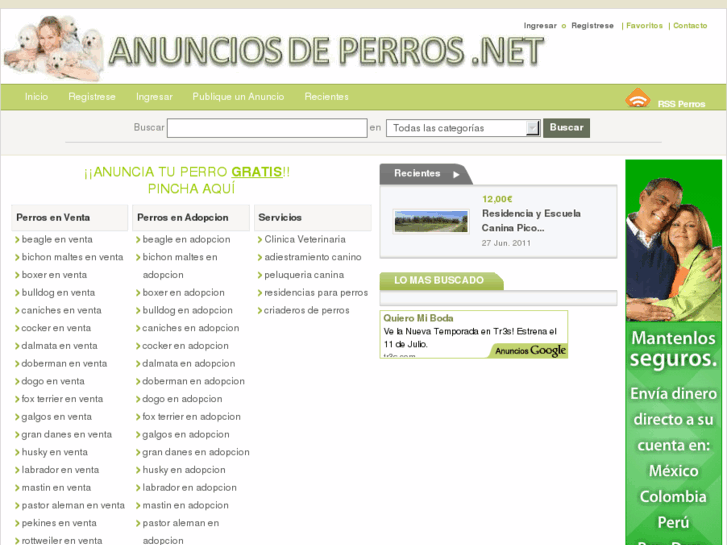Open galgos en venta category

pos(57,417)
